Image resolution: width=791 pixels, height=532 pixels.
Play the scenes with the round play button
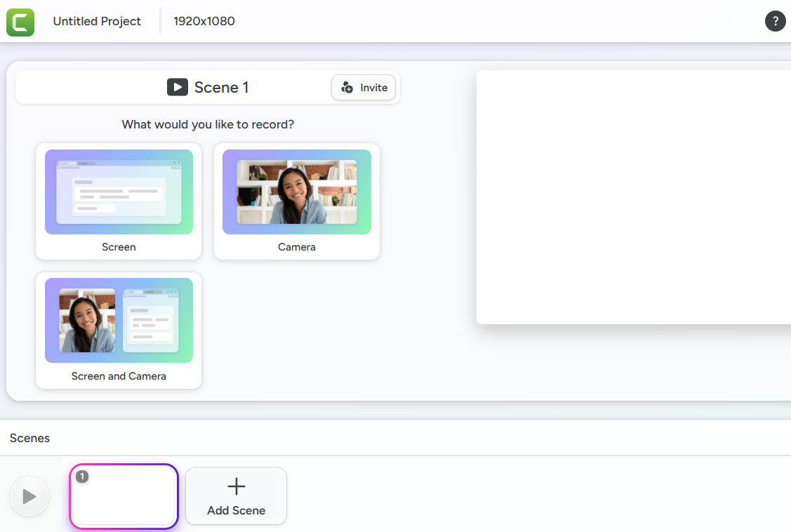pos(29,497)
